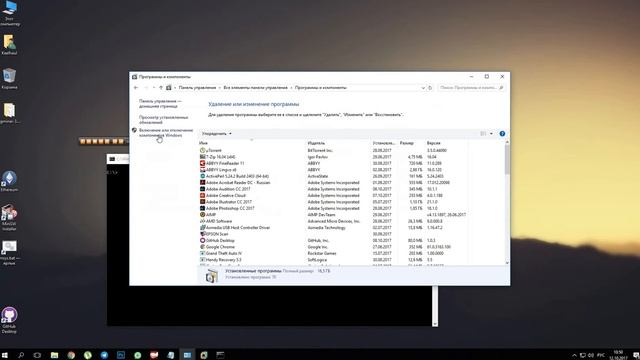Select the µTorrent program row icon

[x=202, y=151]
